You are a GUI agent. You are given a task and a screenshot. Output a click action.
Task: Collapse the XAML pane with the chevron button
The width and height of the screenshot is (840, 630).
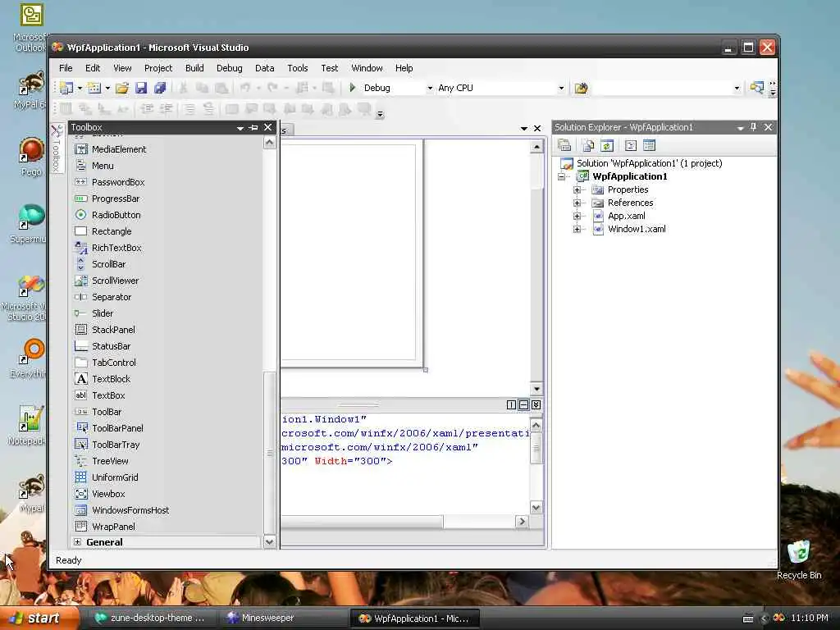click(536, 404)
